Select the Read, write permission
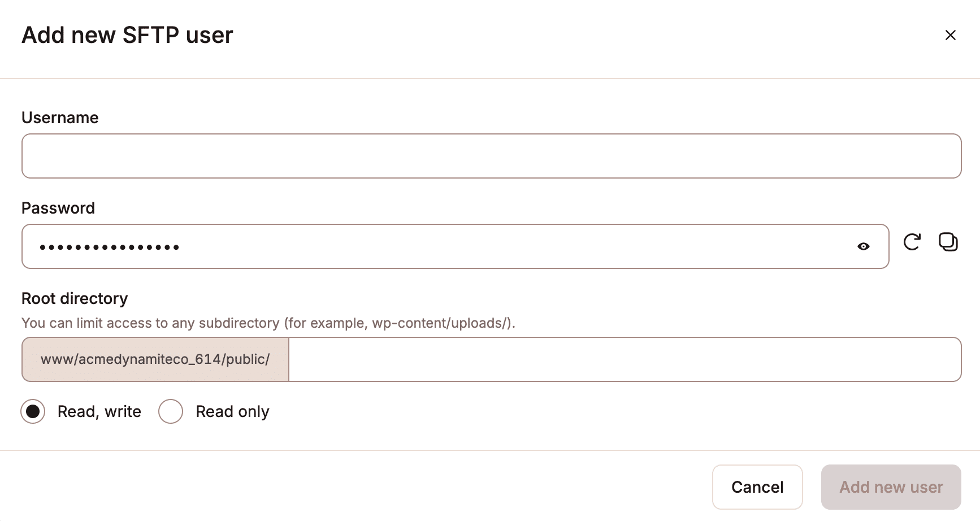Image resolution: width=980 pixels, height=521 pixels. point(33,411)
